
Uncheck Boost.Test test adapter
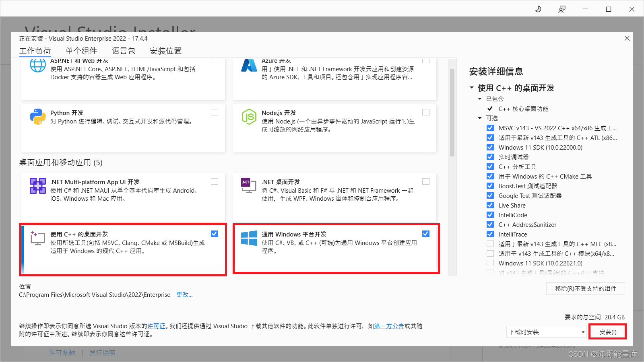coord(490,186)
